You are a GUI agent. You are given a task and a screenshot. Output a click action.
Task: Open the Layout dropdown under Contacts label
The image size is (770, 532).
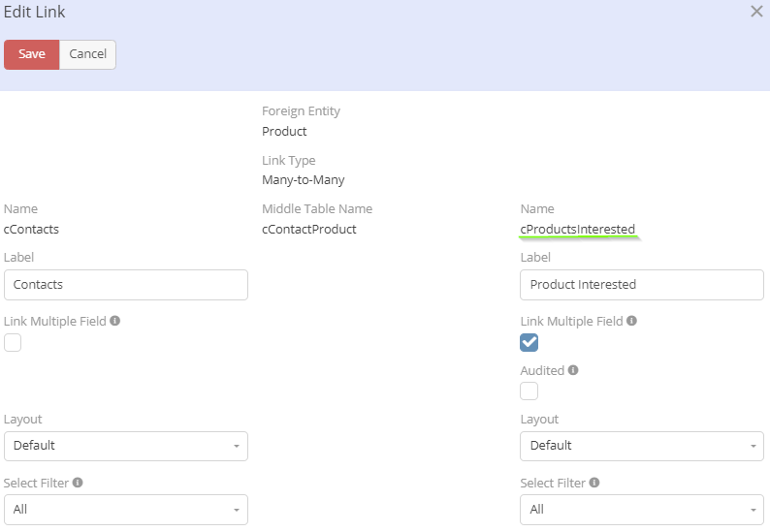(126, 446)
